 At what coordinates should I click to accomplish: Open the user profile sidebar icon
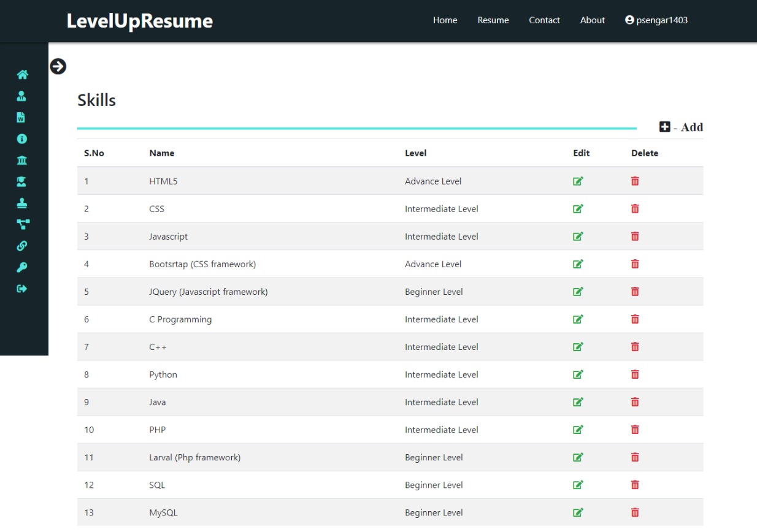coord(22,96)
